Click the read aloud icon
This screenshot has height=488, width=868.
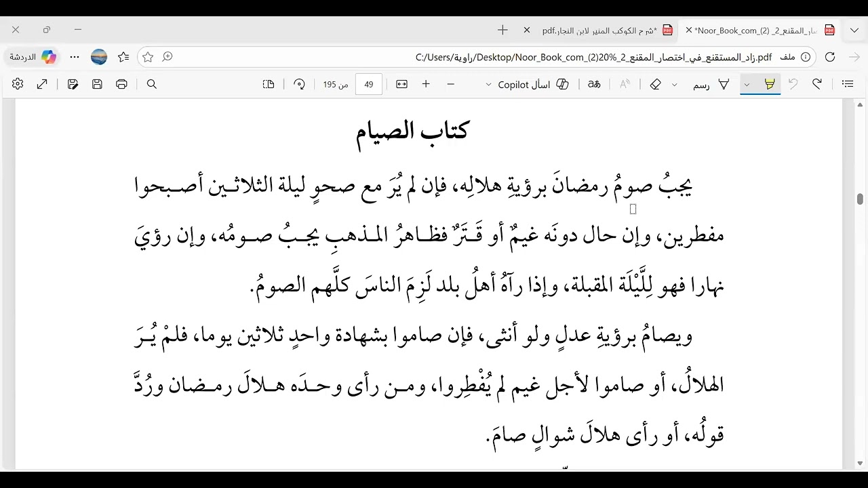coord(625,84)
